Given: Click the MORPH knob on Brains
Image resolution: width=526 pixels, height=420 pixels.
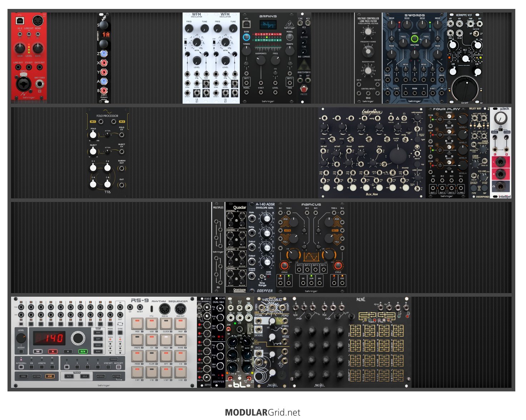Looking at the screenshot, I should 290,50.
